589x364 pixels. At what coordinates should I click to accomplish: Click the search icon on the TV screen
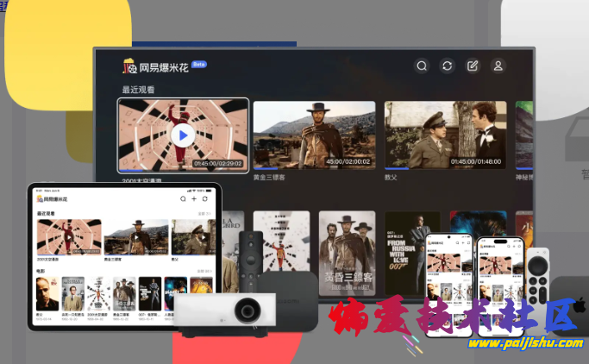coord(422,66)
